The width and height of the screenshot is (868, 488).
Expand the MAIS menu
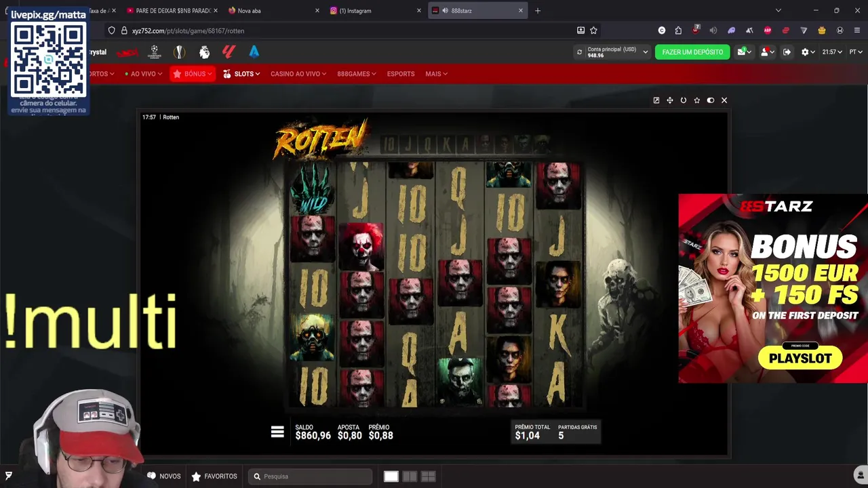(436, 74)
